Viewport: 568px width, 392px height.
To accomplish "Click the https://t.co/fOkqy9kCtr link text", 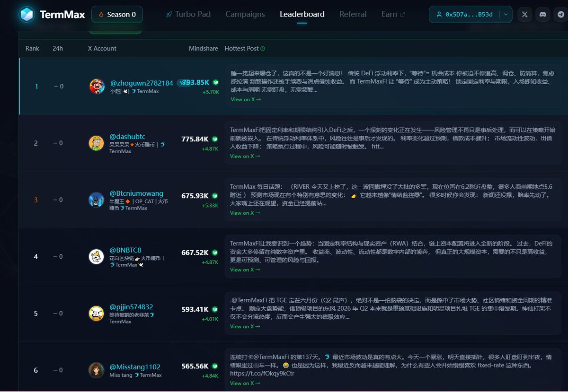I will click(262, 374).
